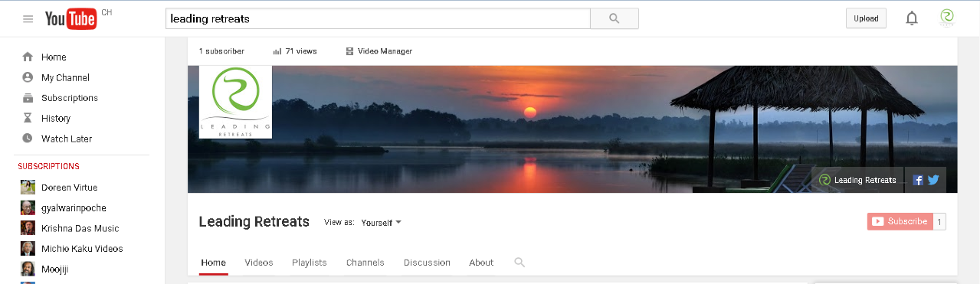Open the account avatar menu
The height and width of the screenshot is (284, 980).
947,18
